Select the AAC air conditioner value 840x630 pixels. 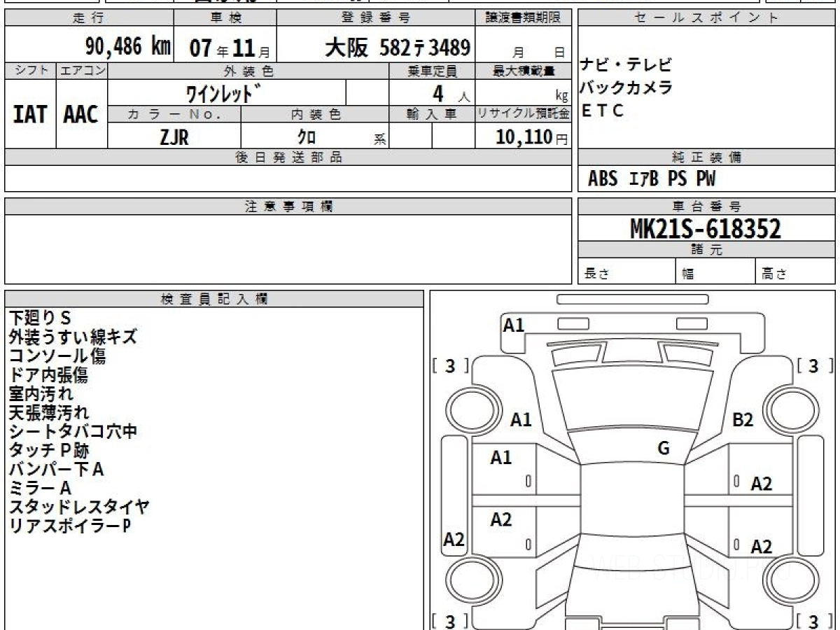(x=81, y=114)
